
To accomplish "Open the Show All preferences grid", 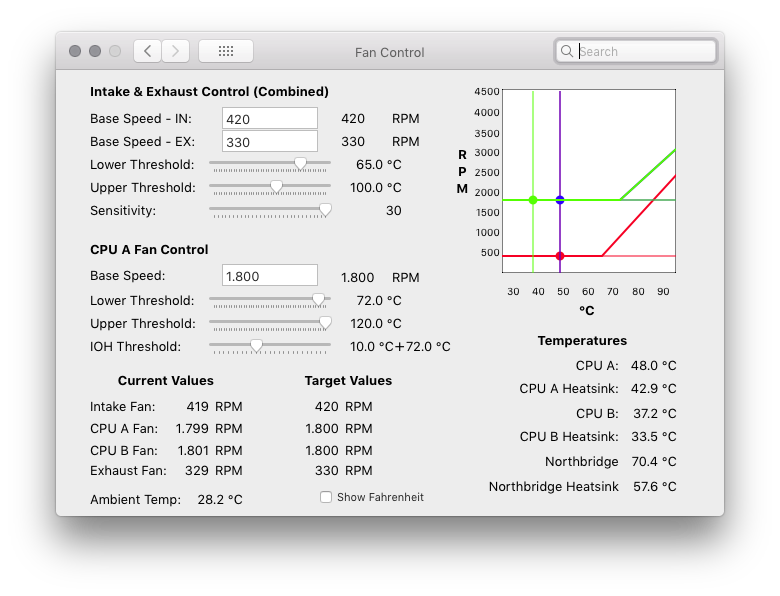I will pyautogui.click(x=226, y=51).
